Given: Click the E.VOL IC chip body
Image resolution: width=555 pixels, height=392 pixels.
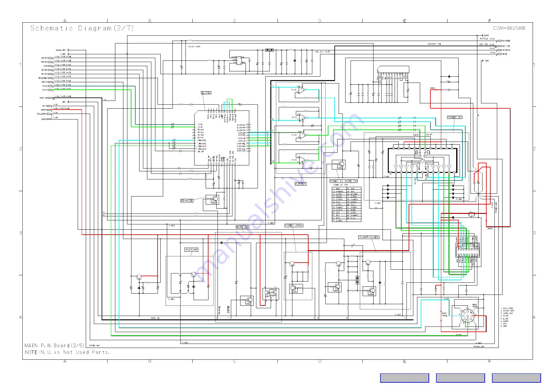Looking at the screenshot, I should (x=222, y=138).
